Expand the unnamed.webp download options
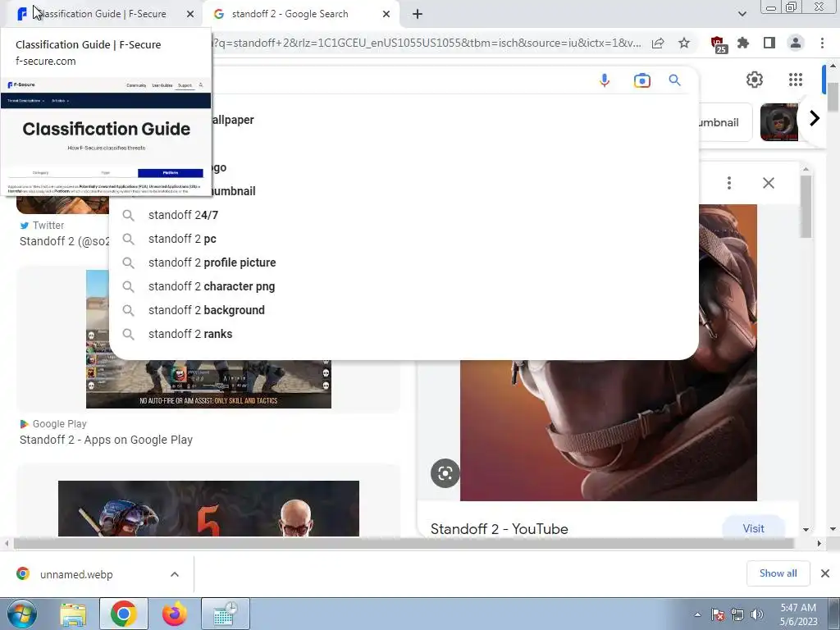The height and width of the screenshot is (630, 840). click(x=174, y=573)
